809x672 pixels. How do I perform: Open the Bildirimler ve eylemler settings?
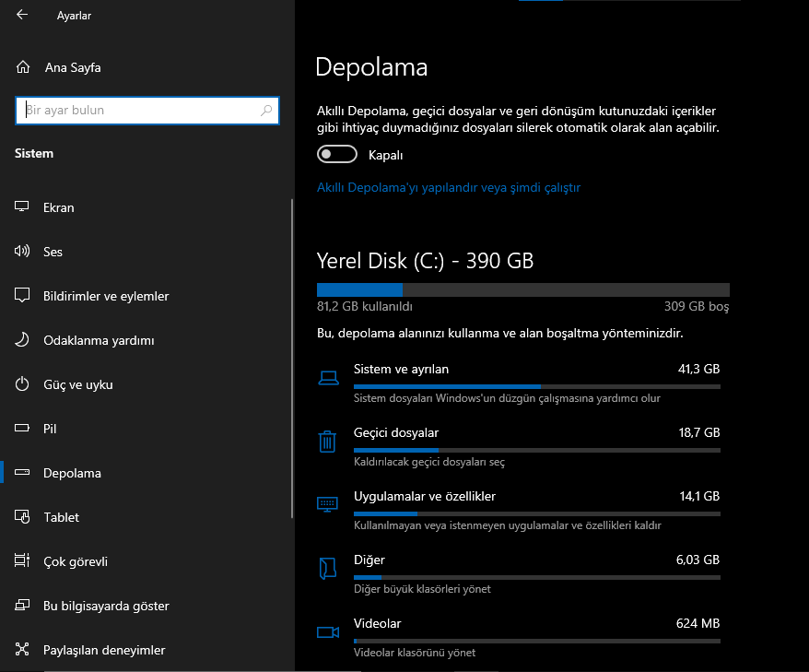point(106,296)
